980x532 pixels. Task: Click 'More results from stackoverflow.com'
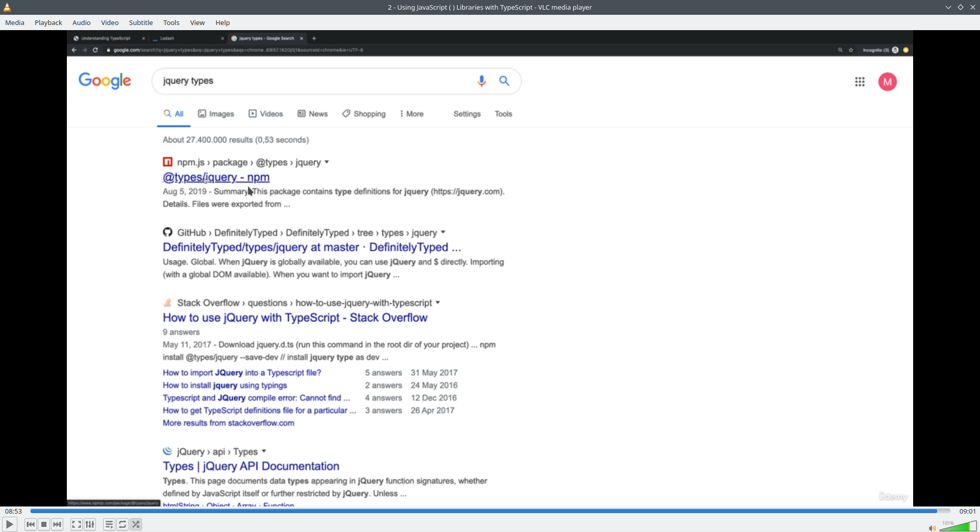229,423
